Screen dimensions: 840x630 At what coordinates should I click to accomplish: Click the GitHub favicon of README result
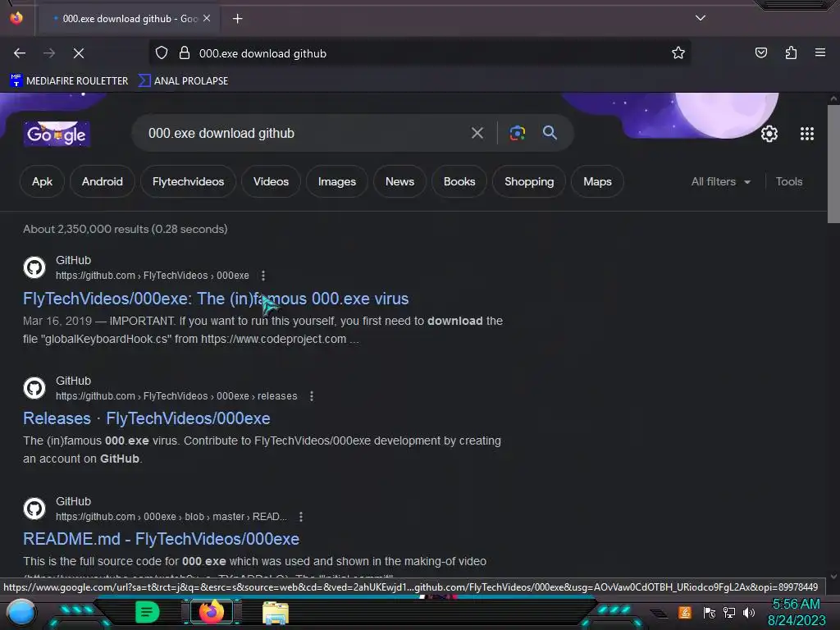34,509
